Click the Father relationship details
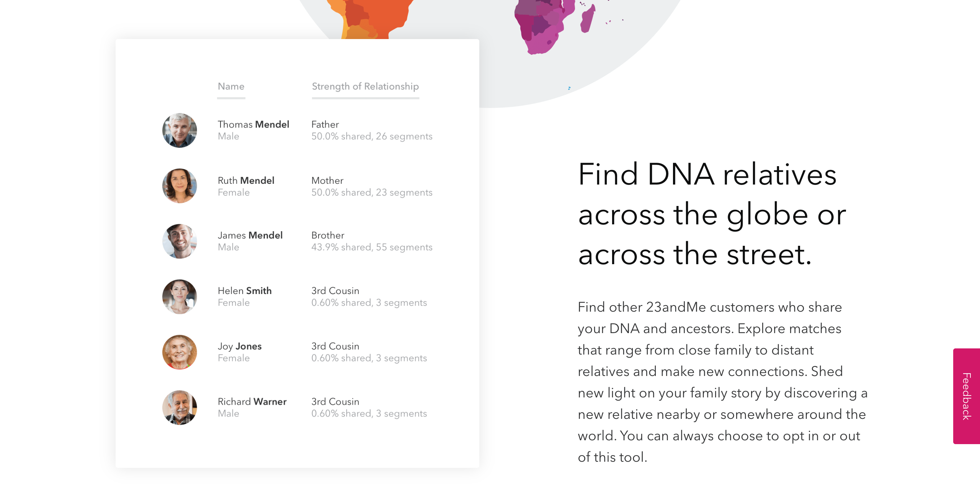 click(x=372, y=130)
